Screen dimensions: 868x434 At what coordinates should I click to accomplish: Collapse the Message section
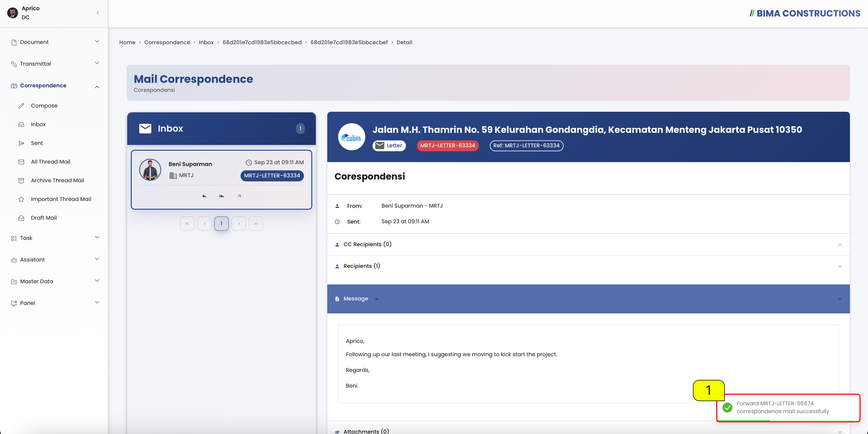click(x=588, y=299)
